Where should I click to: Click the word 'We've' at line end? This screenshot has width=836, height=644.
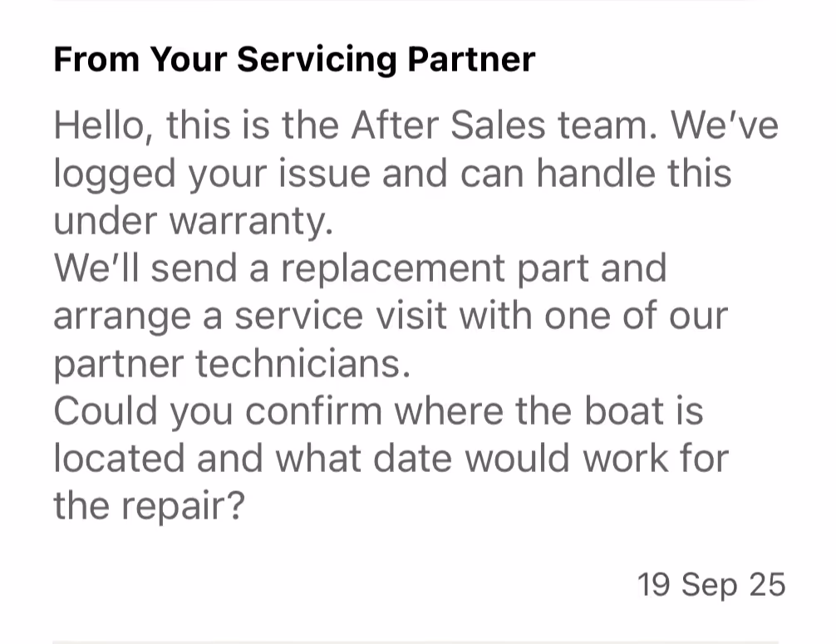tap(725, 125)
